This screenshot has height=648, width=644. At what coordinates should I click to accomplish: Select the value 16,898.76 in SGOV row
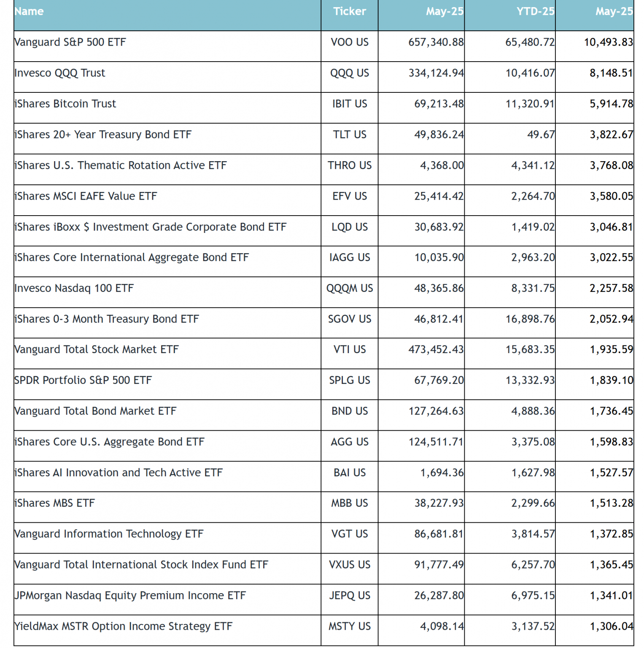click(530, 319)
